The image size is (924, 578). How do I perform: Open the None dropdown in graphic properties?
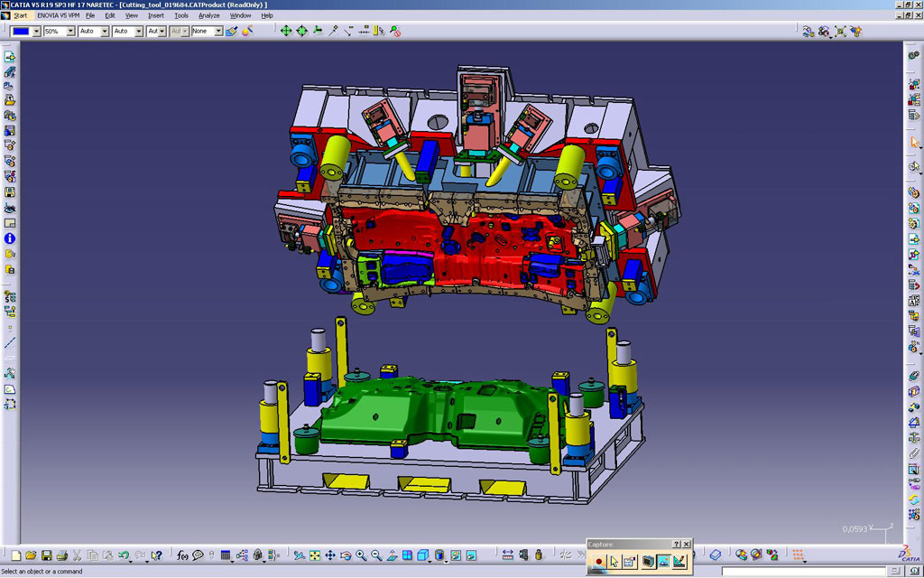coord(217,32)
